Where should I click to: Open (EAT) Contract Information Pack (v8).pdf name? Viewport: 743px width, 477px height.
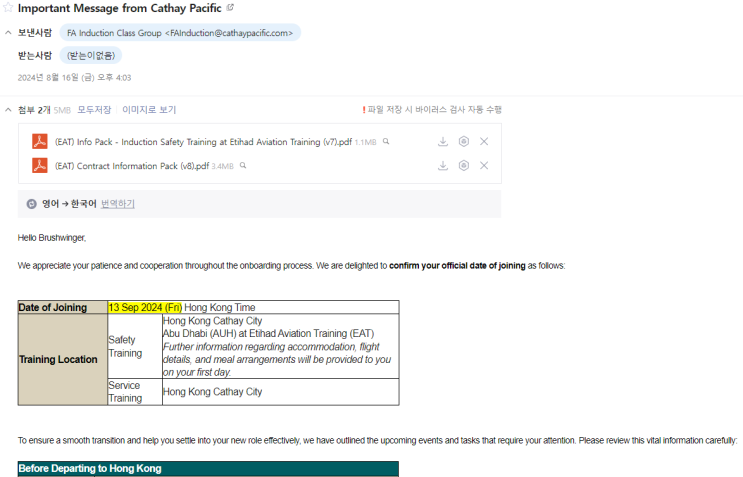[x=132, y=166]
